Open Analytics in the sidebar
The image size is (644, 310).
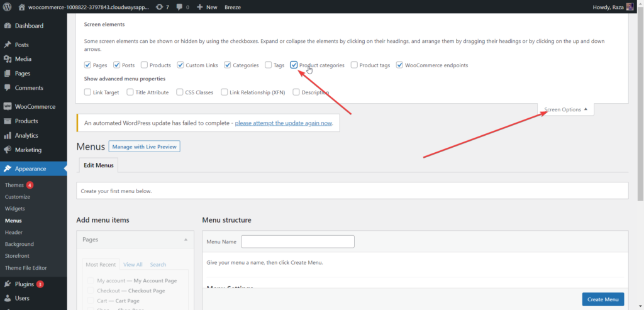(26, 136)
